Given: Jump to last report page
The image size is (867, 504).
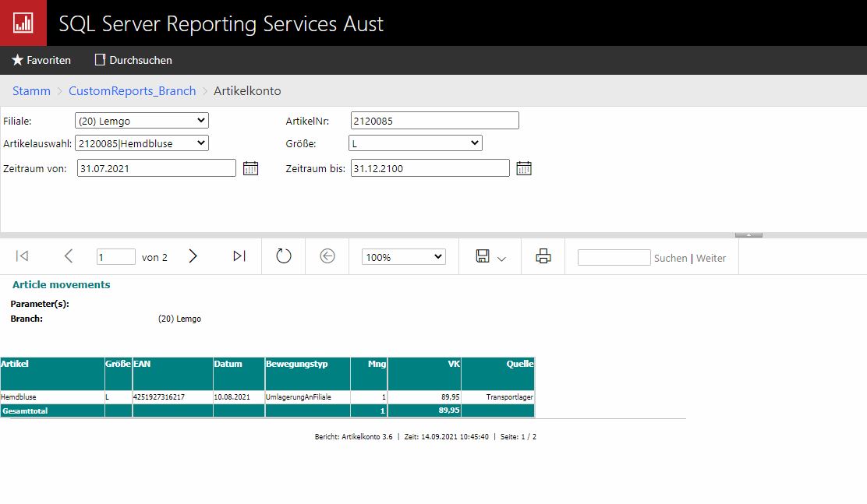Looking at the screenshot, I should pos(239,256).
